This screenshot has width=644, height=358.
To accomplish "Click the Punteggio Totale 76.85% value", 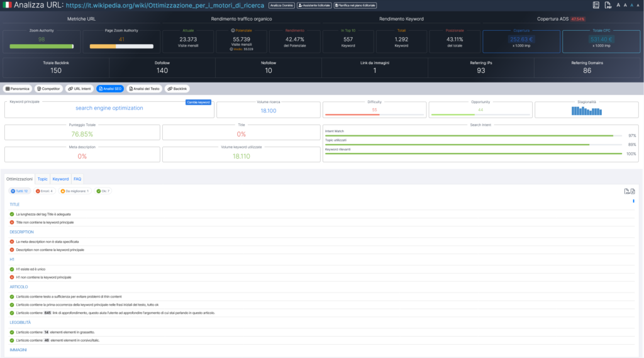I will pos(82,135).
